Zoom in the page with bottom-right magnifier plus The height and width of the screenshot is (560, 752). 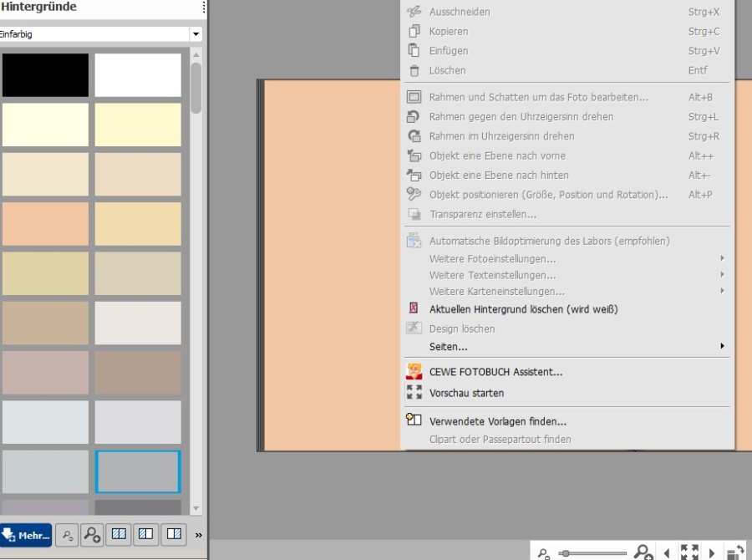point(643,552)
